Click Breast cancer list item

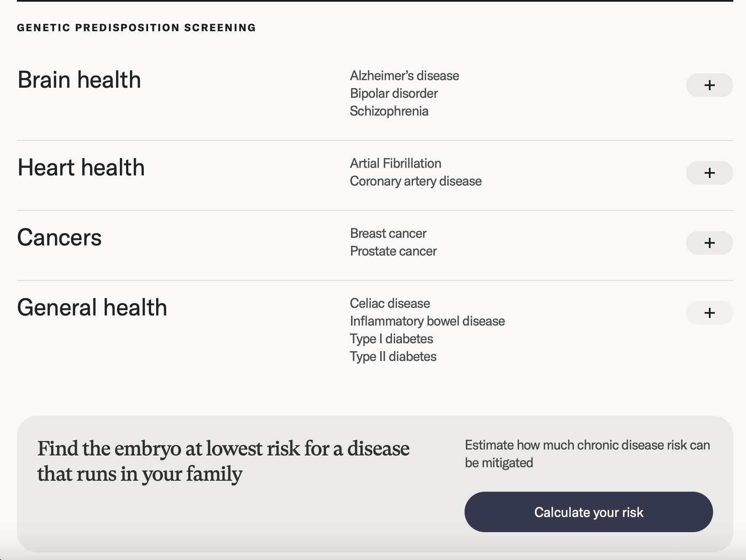[388, 234]
